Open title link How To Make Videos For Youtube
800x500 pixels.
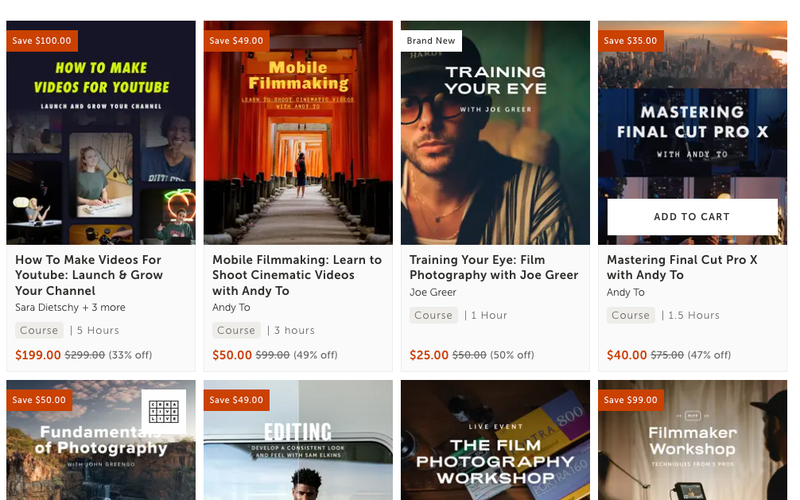click(89, 275)
